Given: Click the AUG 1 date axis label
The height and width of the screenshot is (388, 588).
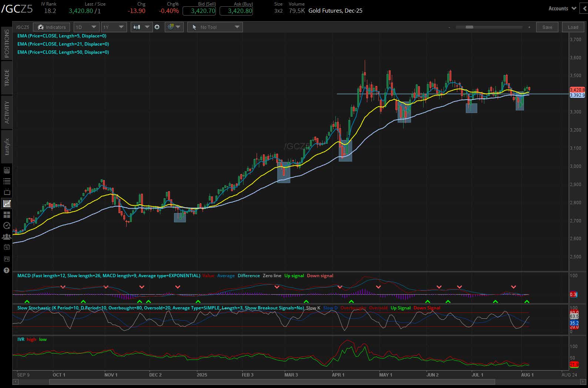Looking at the screenshot, I should [527, 375].
